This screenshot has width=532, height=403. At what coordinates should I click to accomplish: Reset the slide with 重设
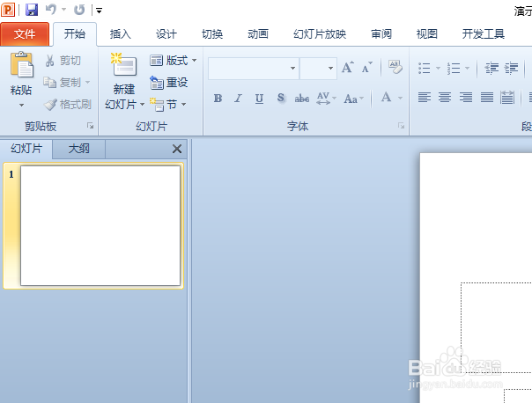(x=169, y=83)
